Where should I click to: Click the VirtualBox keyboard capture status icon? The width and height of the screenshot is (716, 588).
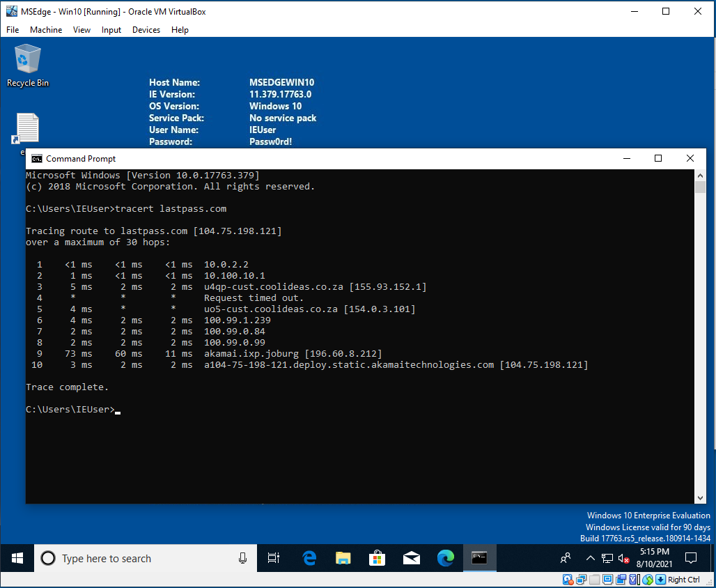[x=660, y=580]
